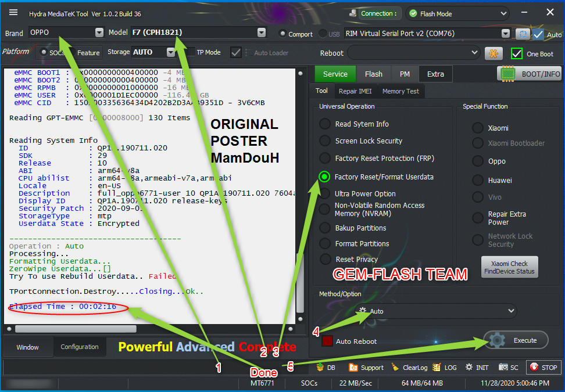Click the orange reboot action icon
The image size is (565, 392).
pos(494,53)
